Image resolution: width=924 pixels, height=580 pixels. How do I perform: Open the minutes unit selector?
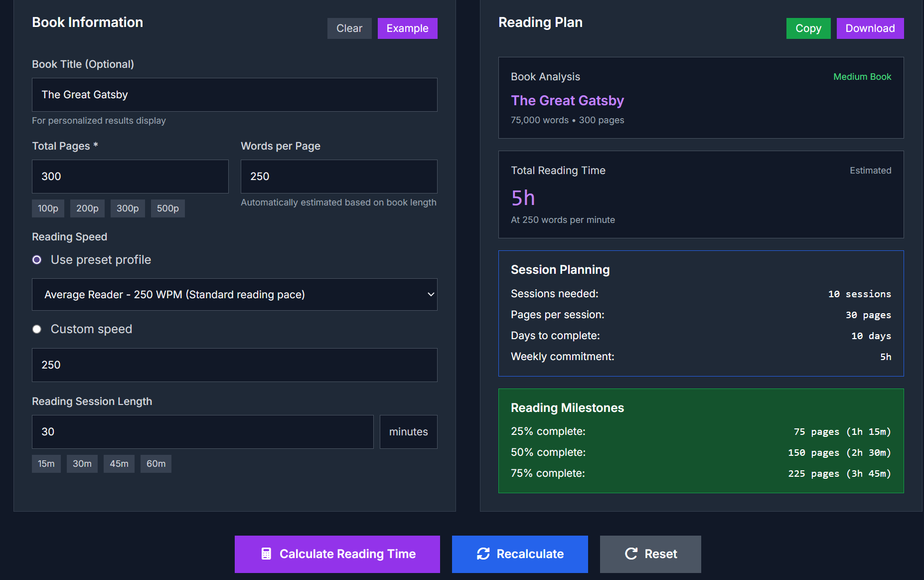coord(409,432)
